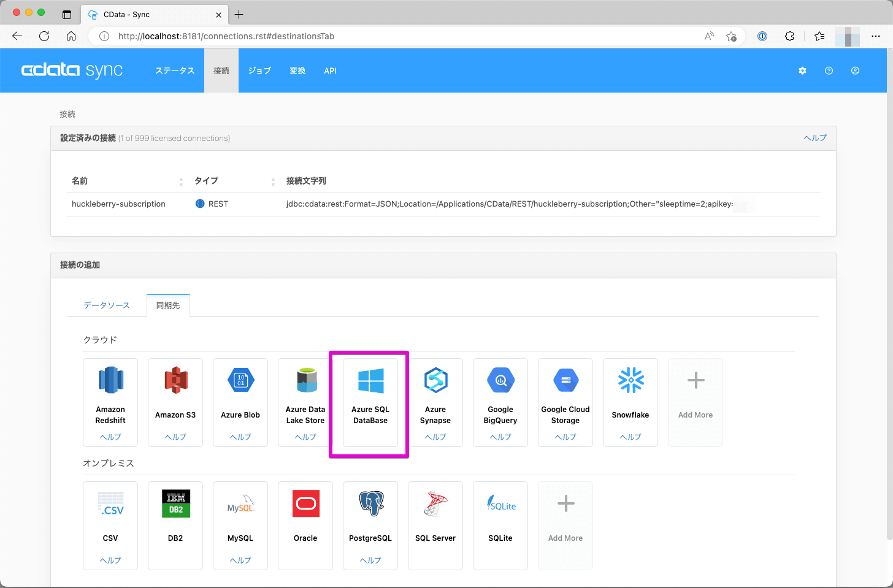Open browser extensions puzzle icon

789,36
